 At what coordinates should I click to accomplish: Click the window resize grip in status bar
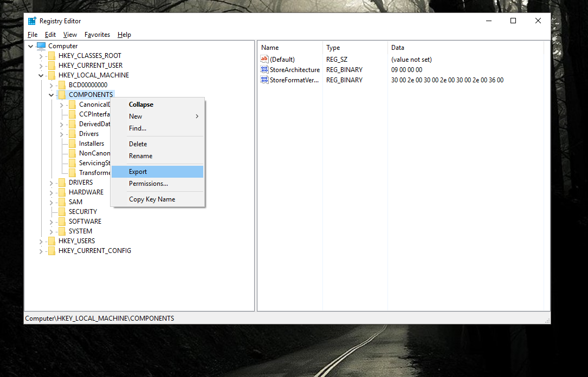click(547, 321)
